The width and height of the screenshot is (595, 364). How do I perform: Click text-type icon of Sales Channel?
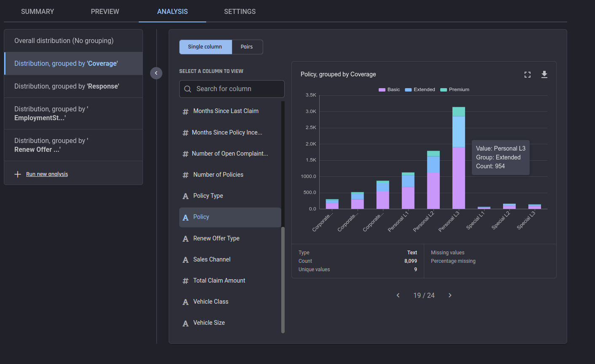click(186, 260)
